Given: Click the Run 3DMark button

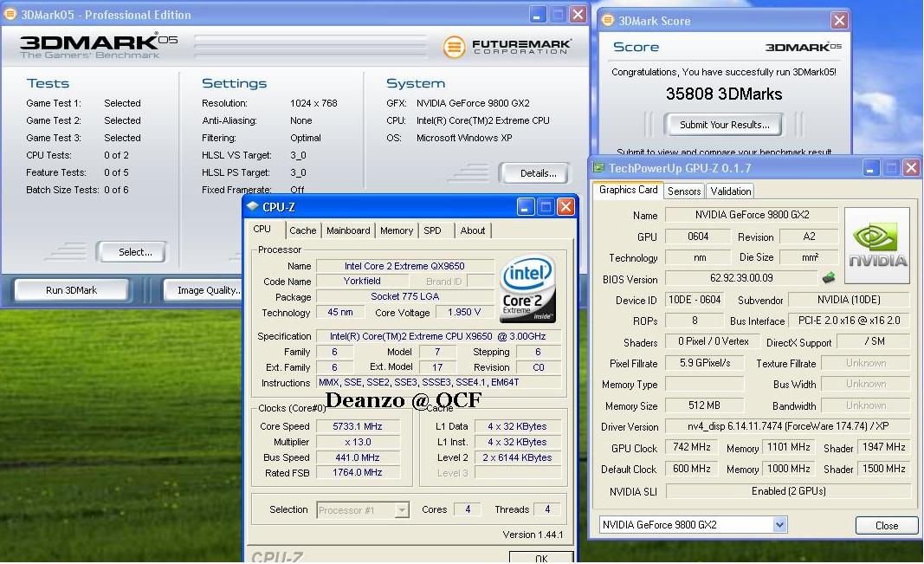Looking at the screenshot, I should coord(71,290).
